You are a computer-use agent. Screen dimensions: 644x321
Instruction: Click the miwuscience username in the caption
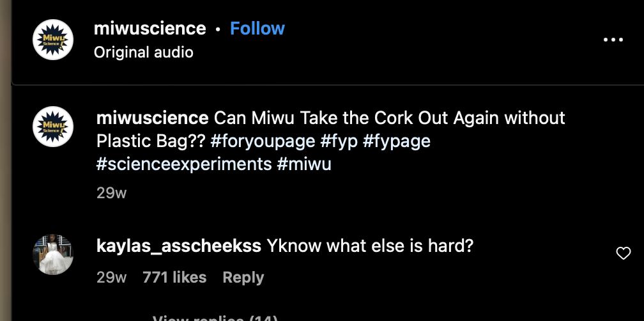[x=152, y=118]
